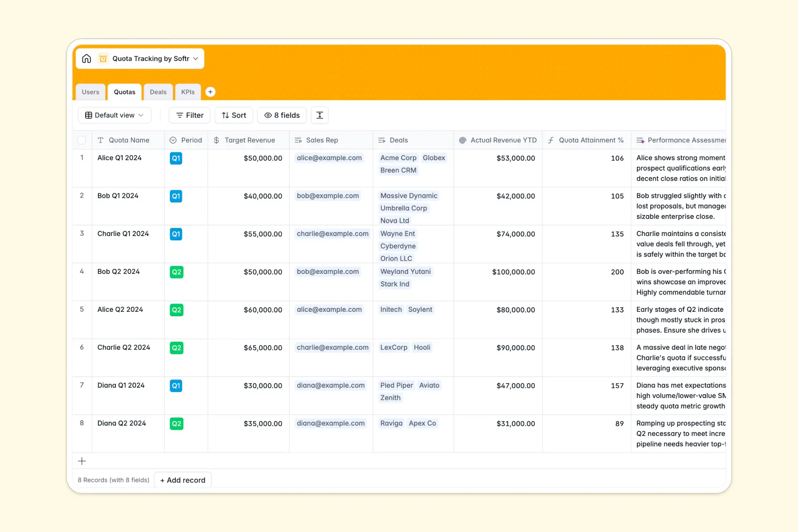Open the Default view dropdown
The width and height of the screenshot is (798, 532).
[x=114, y=115]
